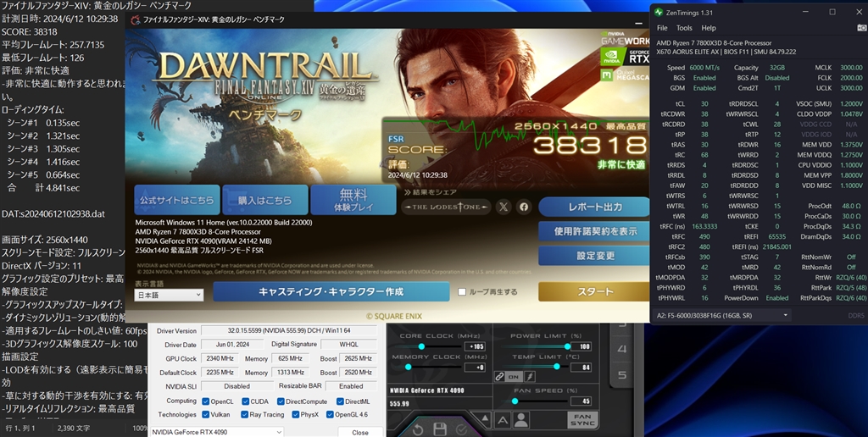Toggle power/temp link chain icon
The image size is (868, 437).
click(499, 377)
